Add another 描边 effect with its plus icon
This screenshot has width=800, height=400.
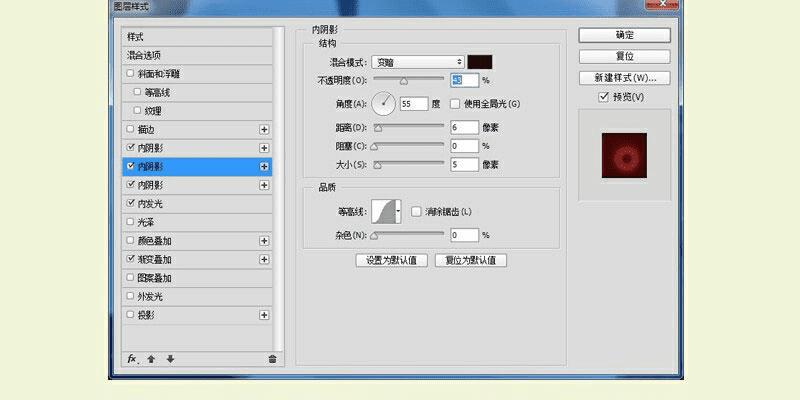coord(264,130)
